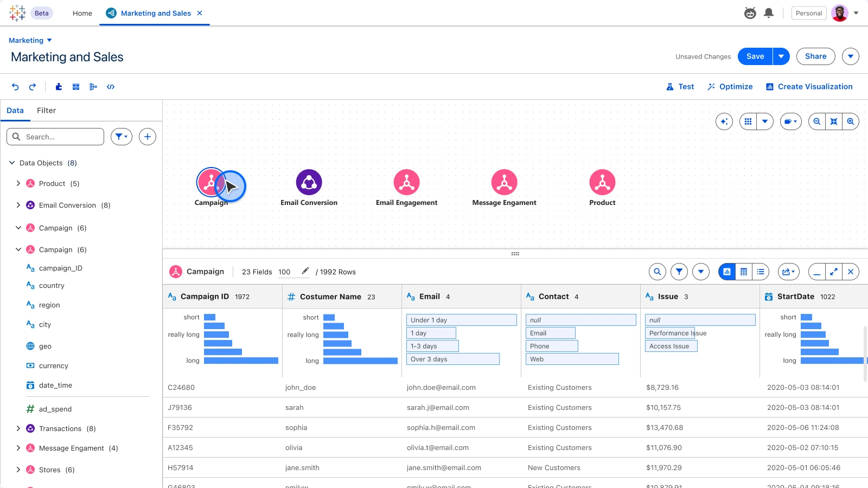Zoom out on the canvas
The height and width of the screenshot is (488, 868).
point(817,121)
